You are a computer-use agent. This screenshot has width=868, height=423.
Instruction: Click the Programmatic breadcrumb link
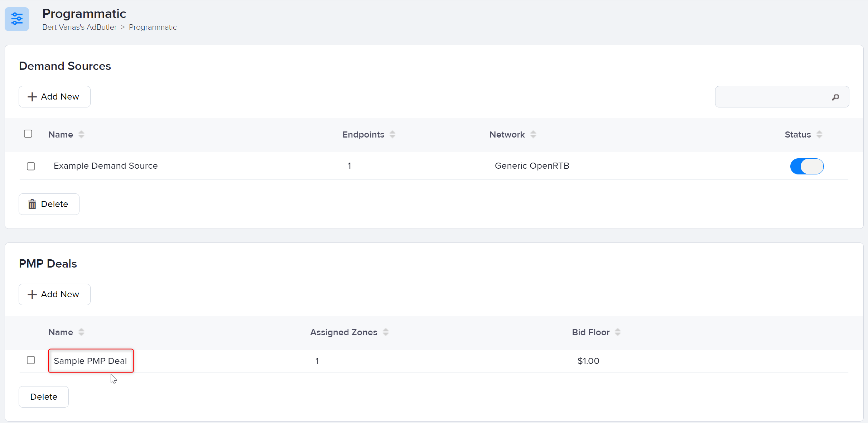click(153, 27)
